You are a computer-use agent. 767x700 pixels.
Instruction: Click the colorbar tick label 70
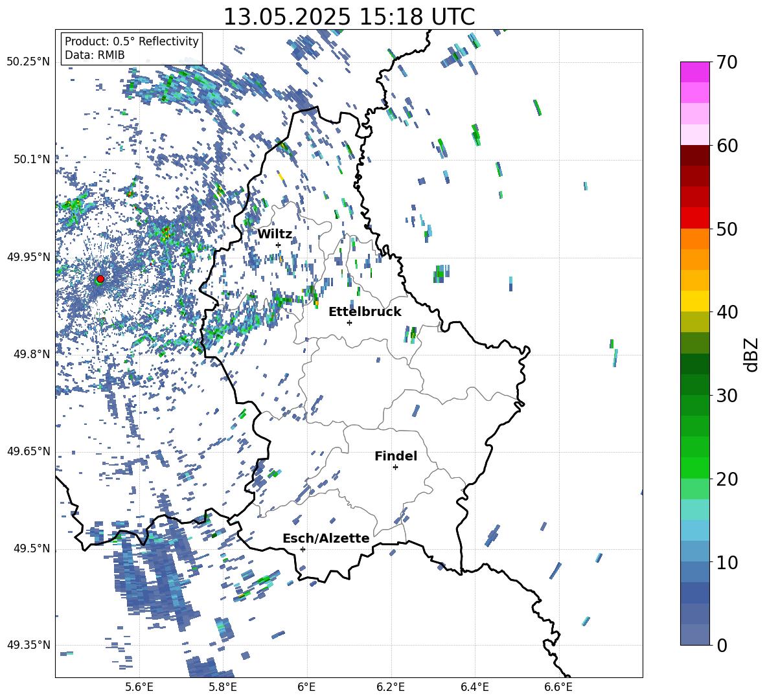coord(727,63)
